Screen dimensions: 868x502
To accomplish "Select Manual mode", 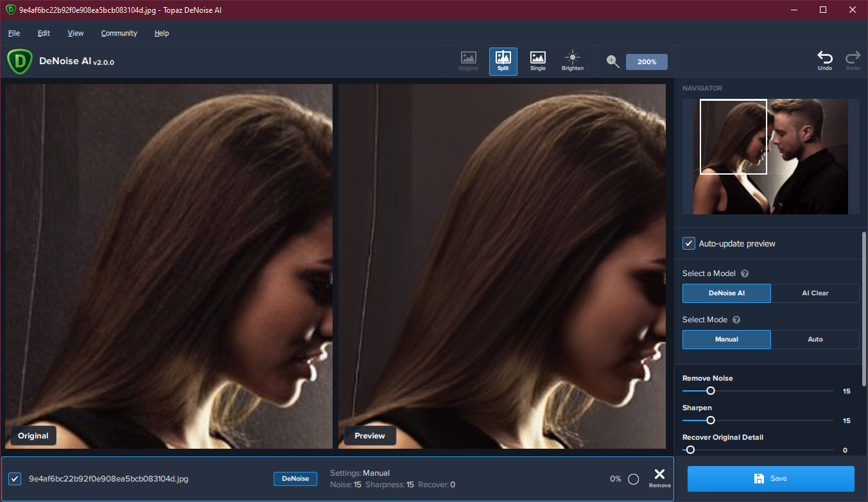I will click(x=727, y=340).
